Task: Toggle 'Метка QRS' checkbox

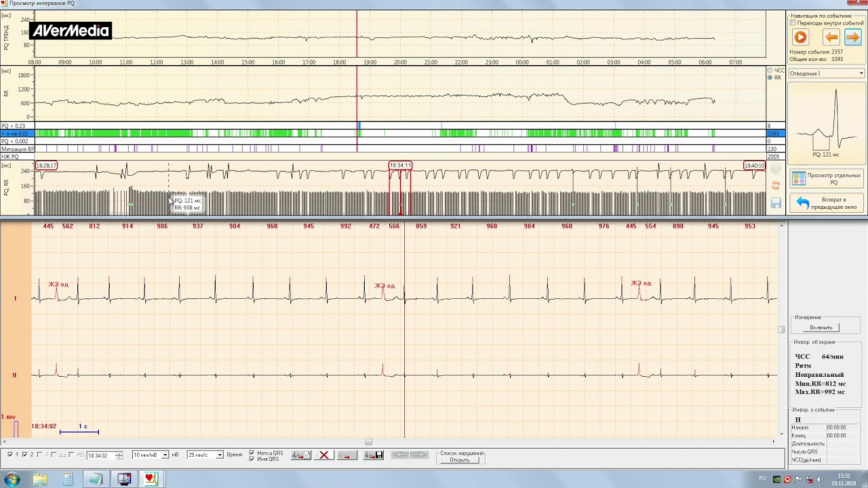Action: click(x=252, y=453)
